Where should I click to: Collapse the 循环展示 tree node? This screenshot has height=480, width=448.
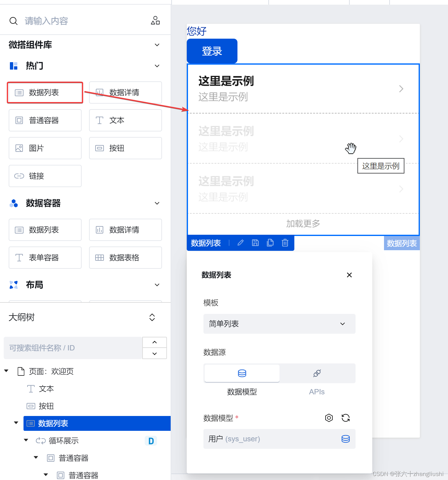26,440
